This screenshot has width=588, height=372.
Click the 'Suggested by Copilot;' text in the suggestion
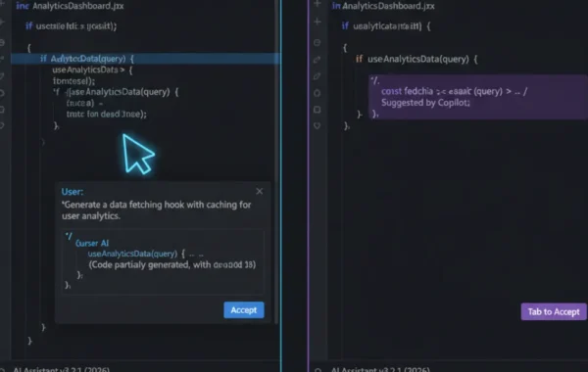coord(425,103)
